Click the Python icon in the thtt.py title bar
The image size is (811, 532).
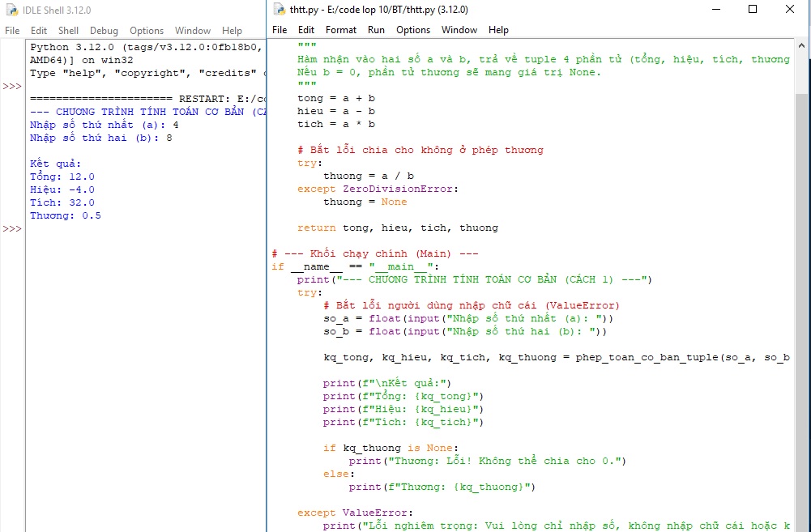coord(278,11)
